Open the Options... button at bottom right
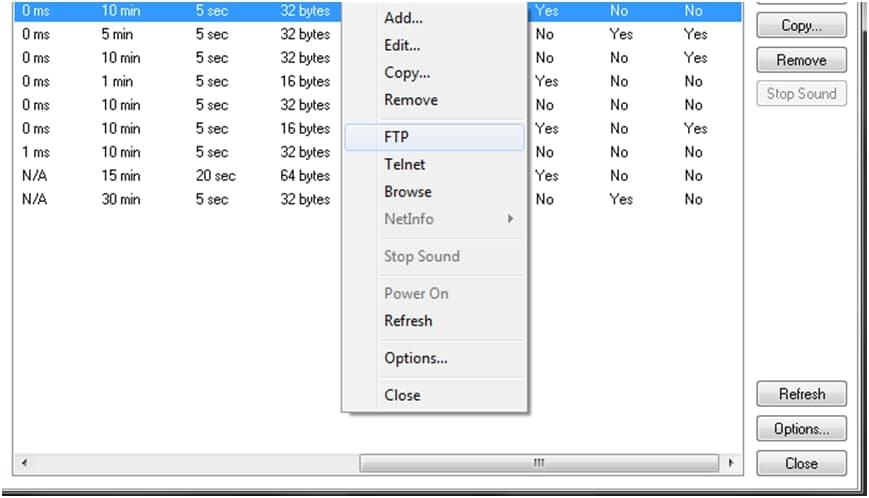869x498 pixels. 801,429
